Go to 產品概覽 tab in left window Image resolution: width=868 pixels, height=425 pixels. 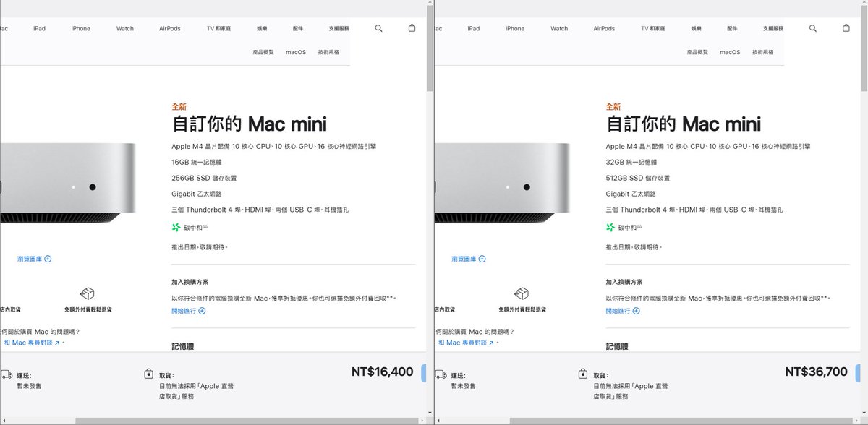point(263,52)
